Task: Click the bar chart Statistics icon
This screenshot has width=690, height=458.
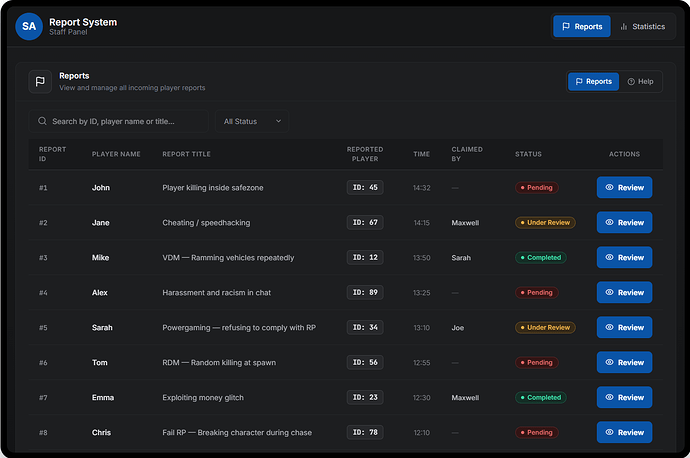Action: (624, 27)
